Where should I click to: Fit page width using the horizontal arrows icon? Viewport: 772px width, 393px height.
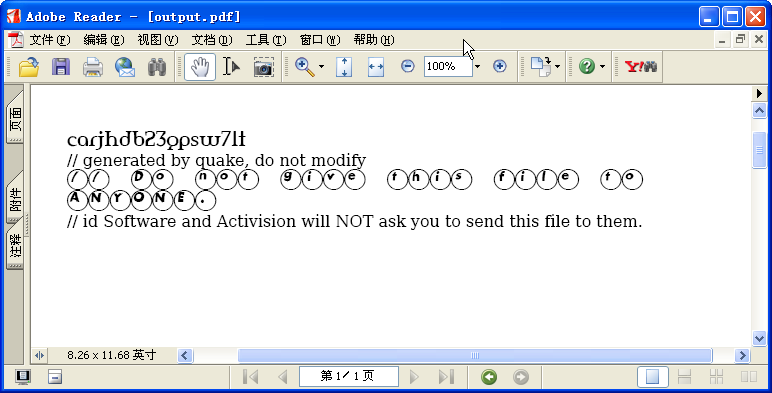click(x=376, y=66)
